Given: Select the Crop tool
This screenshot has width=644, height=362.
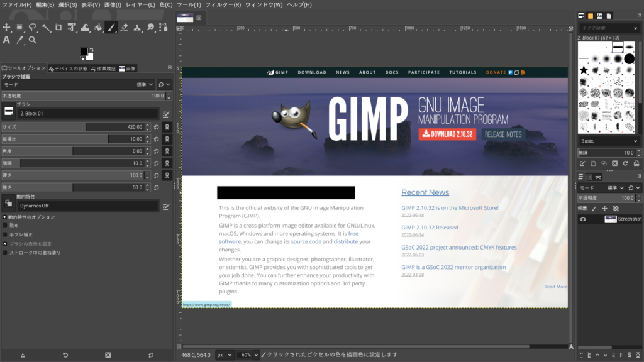Looking at the screenshot, I should coord(58,28).
